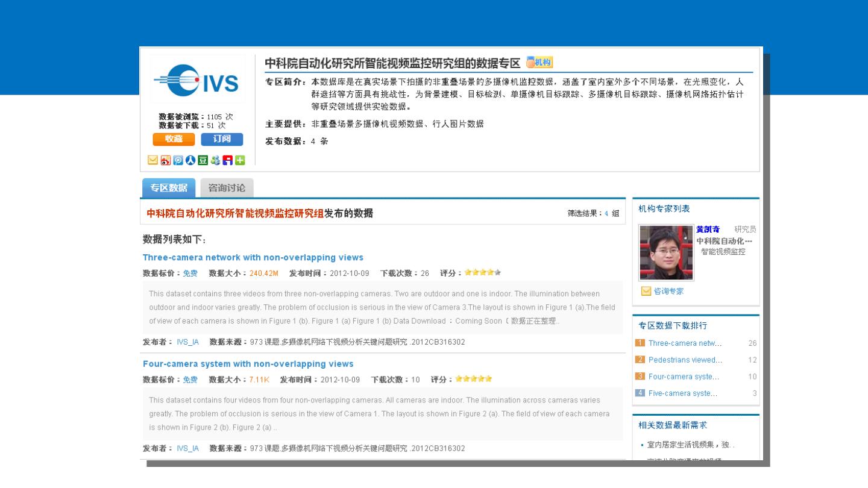Image resolution: width=868 pixels, height=488 pixels.
Task: Share via the email envelope icon
Action: click(x=153, y=160)
